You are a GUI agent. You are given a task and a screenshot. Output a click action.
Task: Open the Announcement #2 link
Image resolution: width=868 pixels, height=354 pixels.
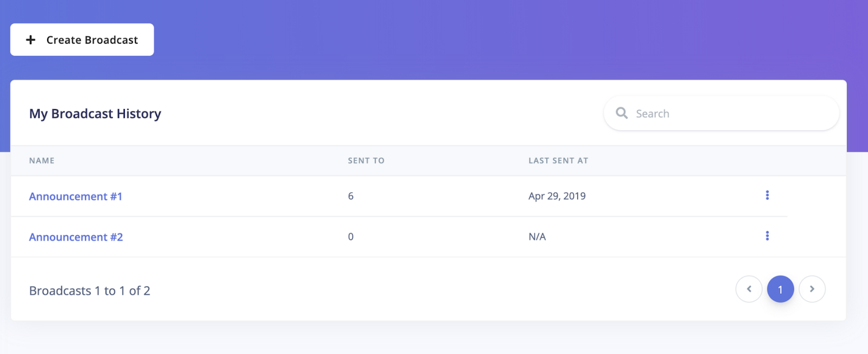[76, 237]
